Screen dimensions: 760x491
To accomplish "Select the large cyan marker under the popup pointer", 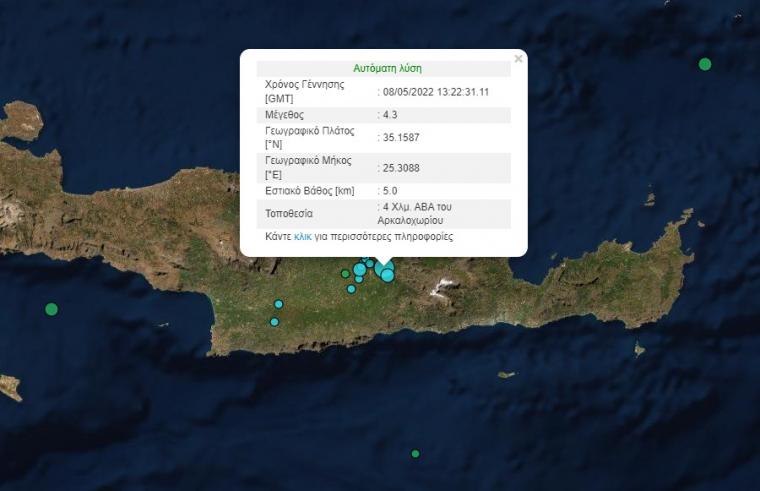I will tap(387, 275).
